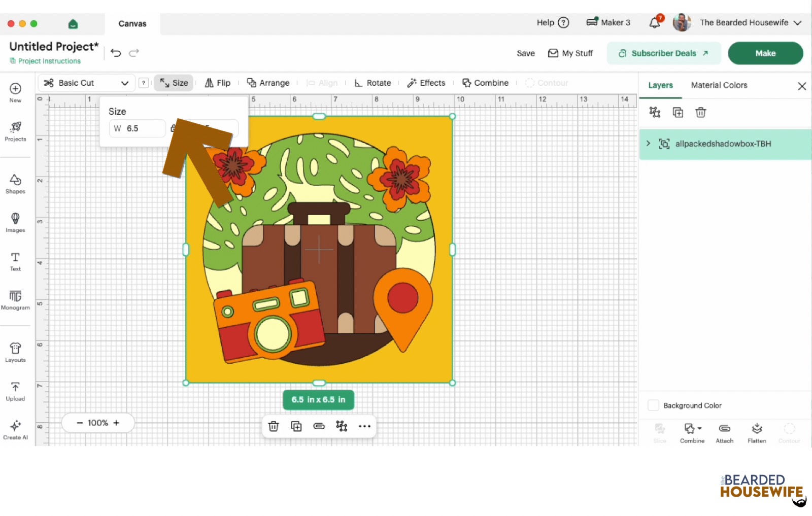Click the user profile avatar
The height and width of the screenshot is (516, 812).
(x=682, y=22)
